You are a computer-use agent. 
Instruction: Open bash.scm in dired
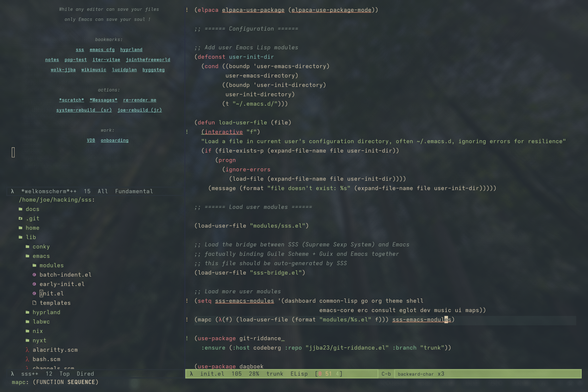click(46, 359)
